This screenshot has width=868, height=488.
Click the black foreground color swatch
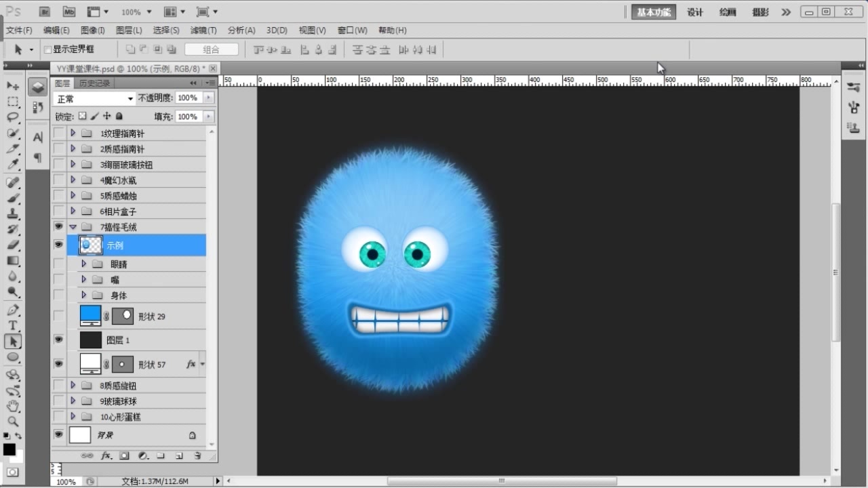coord(9,449)
